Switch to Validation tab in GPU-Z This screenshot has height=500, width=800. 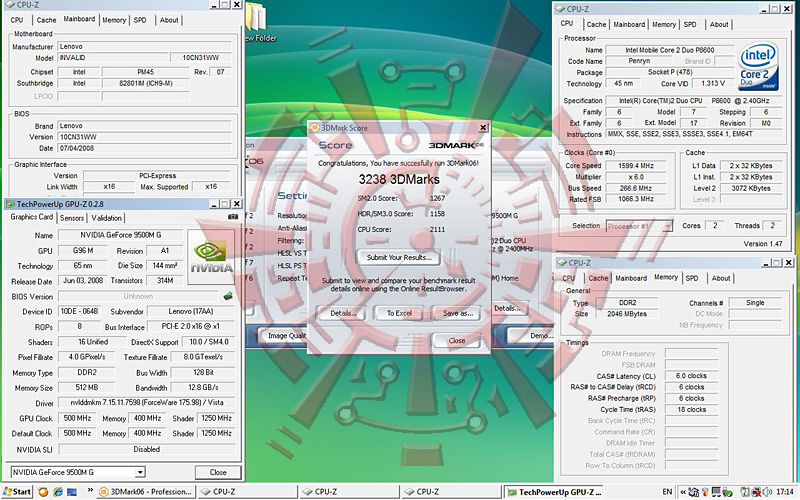[107, 218]
